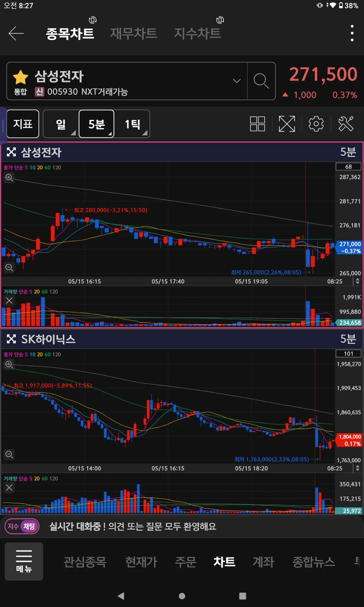Open the 메뉴 hamburger button

click(24, 561)
